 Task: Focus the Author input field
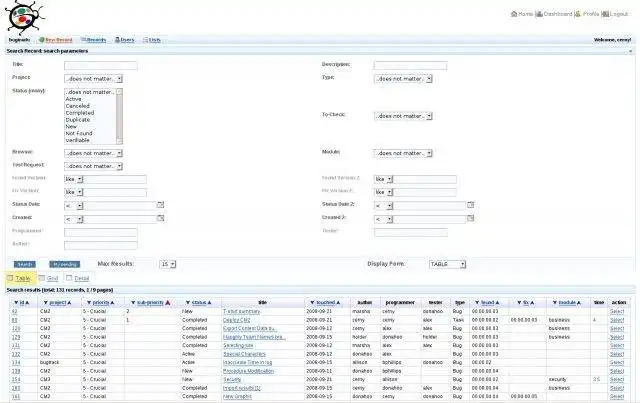click(x=100, y=245)
